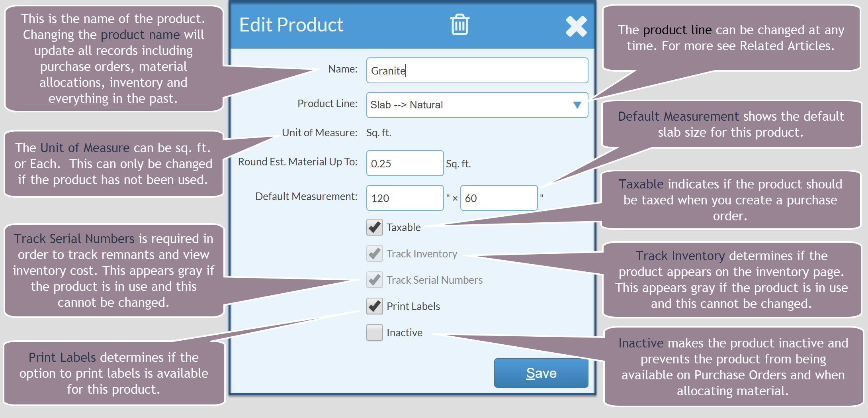Select the Round Est. Material Up To field
Image resolution: width=868 pixels, height=418 pixels.
(405, 163)
